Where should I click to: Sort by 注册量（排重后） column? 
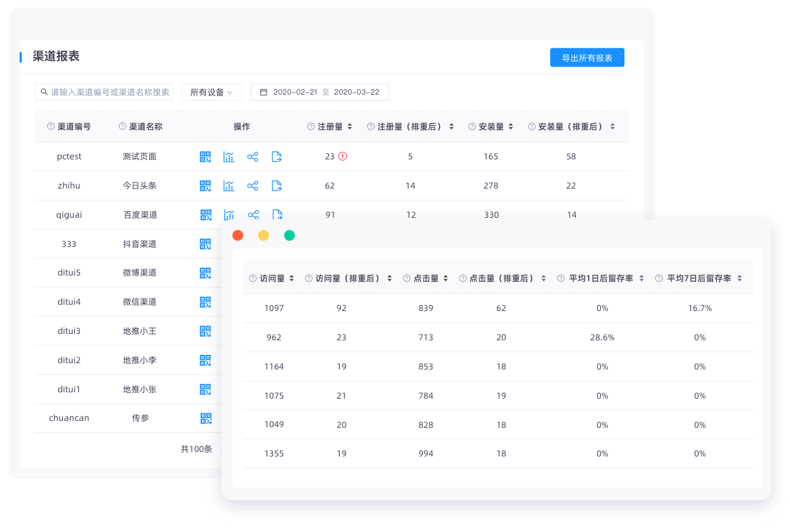(x=452, y=126)
